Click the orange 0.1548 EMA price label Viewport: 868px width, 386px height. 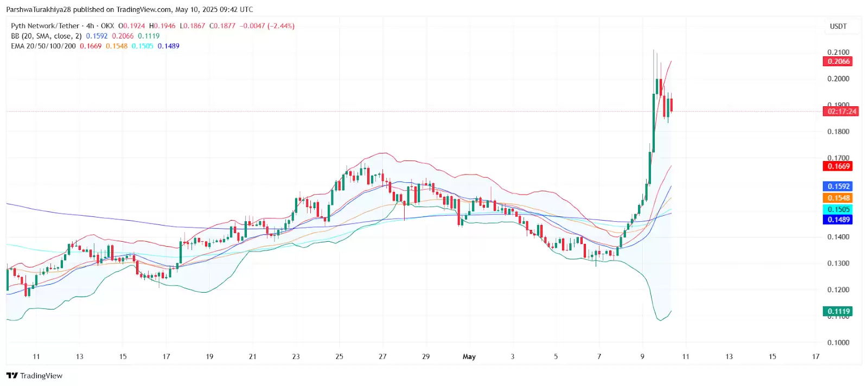pyautogui.click(x=838, y=198)
